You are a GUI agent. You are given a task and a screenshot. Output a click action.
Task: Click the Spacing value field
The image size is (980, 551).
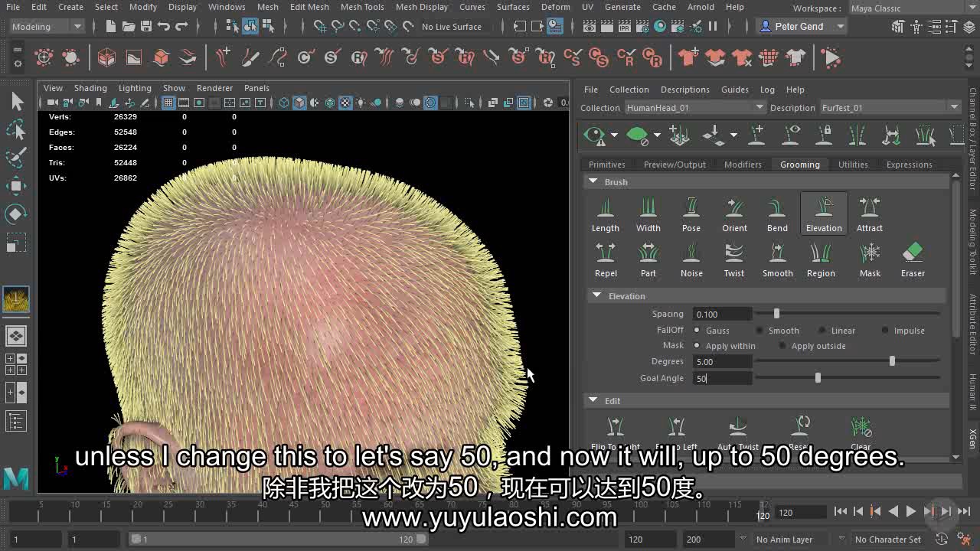coord(722,314)
